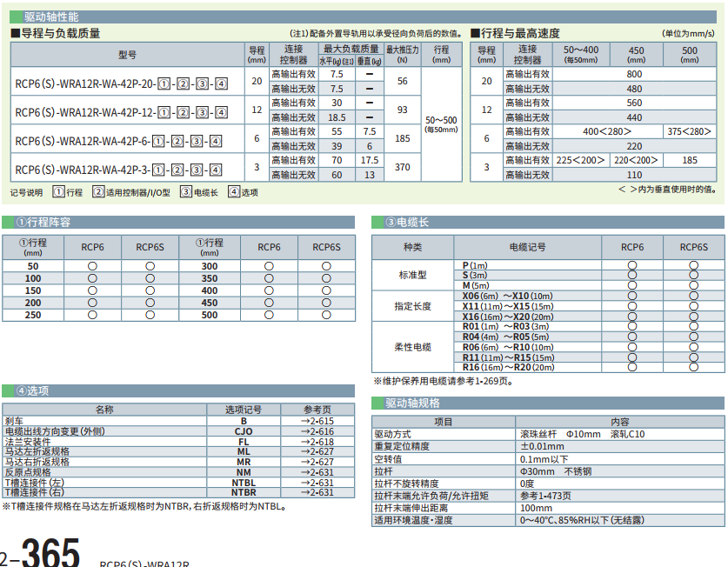Click the 最大推压力 column header
Viewport: 728px width, 567px height.
coord(402,54)
